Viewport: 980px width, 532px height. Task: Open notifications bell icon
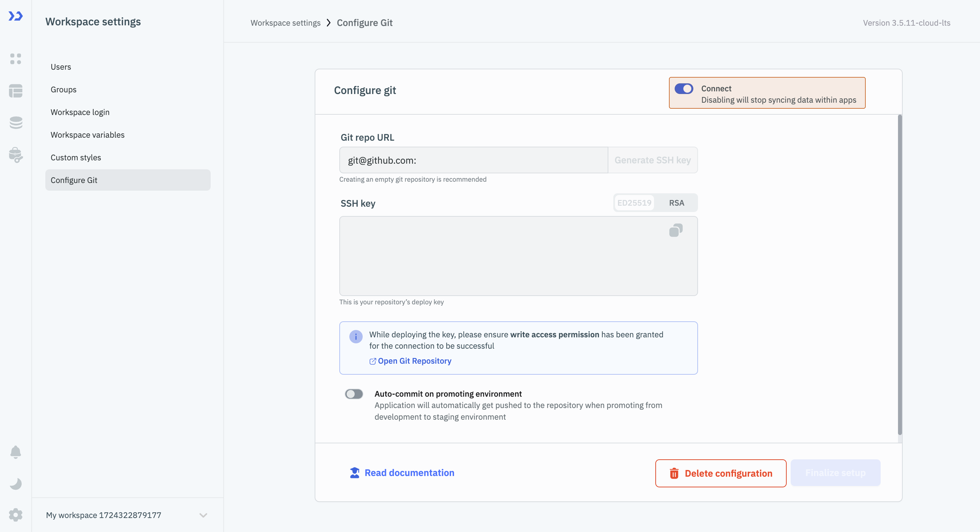[x=16, y=452]
